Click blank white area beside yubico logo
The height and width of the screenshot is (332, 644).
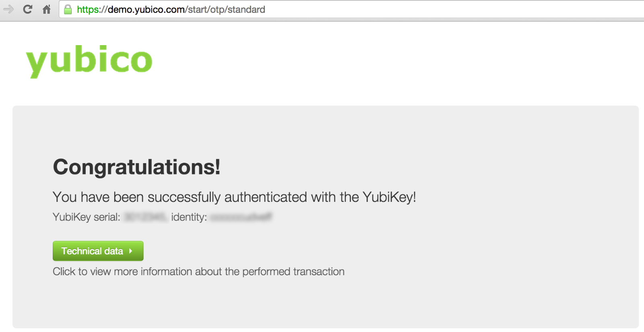[362, 60]
